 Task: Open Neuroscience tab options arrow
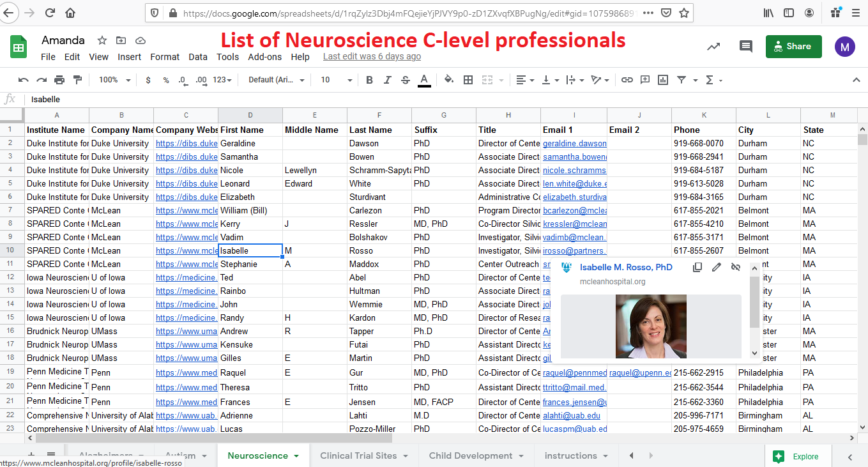pyautogui.click(x=296, y=456)
